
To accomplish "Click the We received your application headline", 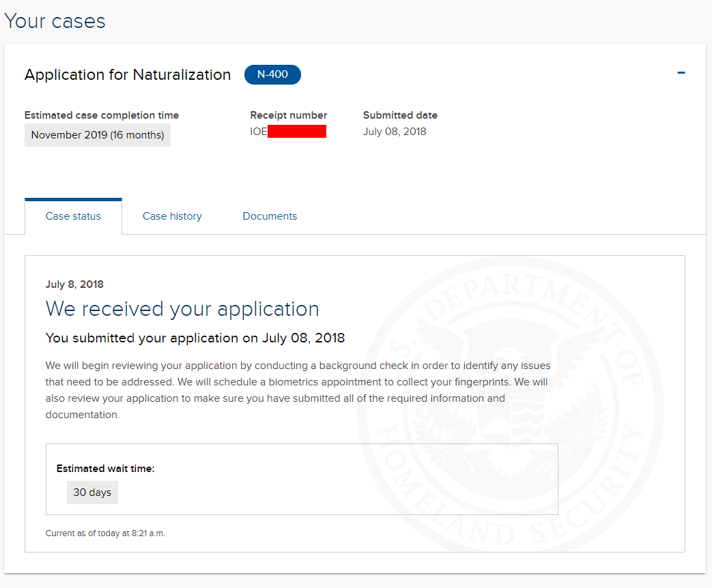I will pos(182,309).
